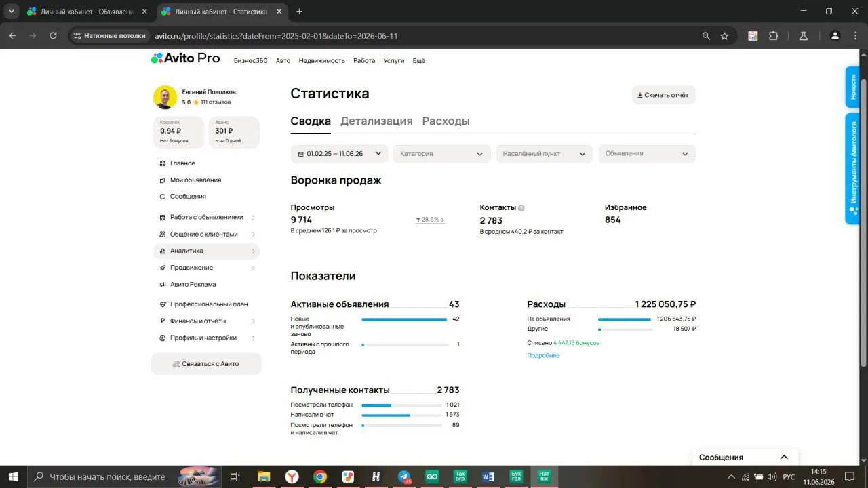Open Word from taskbar
This screenshot has height=488, width=868.
(488, 476)
